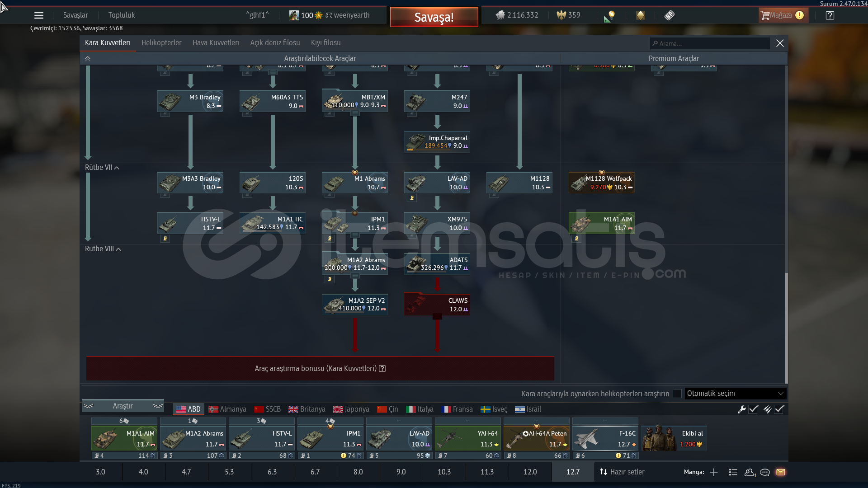868x488 pixels.
Task: Select M1128 Wolfpack premium vehicle
Action: click(x=602, y=183)
